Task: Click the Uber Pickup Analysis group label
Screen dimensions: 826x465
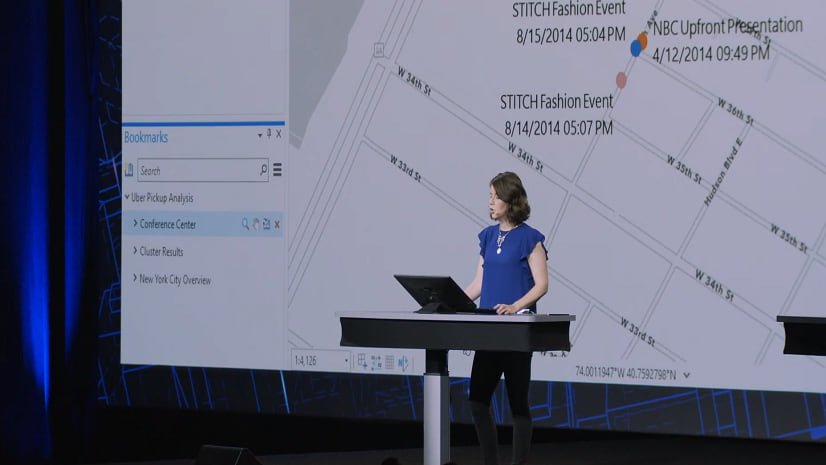Action: coord(162,198)
